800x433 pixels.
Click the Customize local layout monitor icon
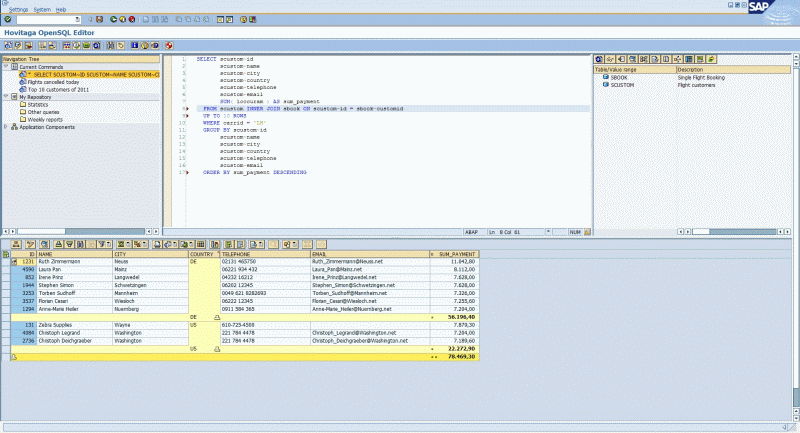tap(253, 19)
